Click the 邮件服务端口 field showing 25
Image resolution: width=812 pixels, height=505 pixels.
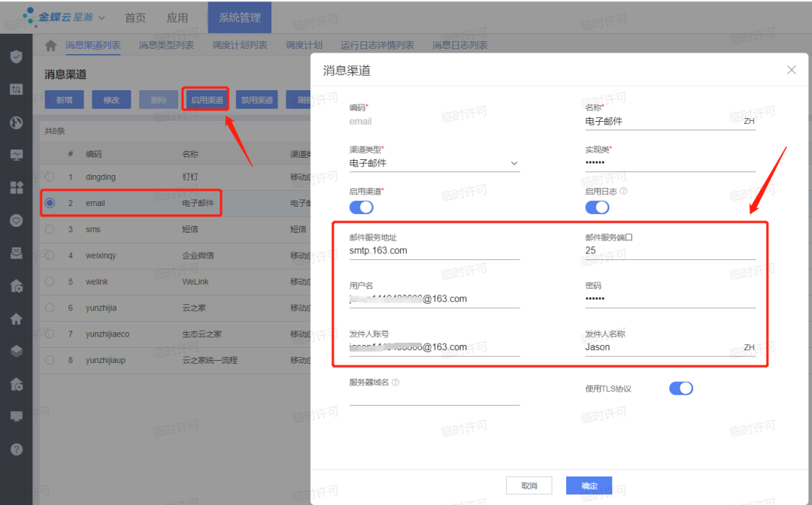point(670,251)
